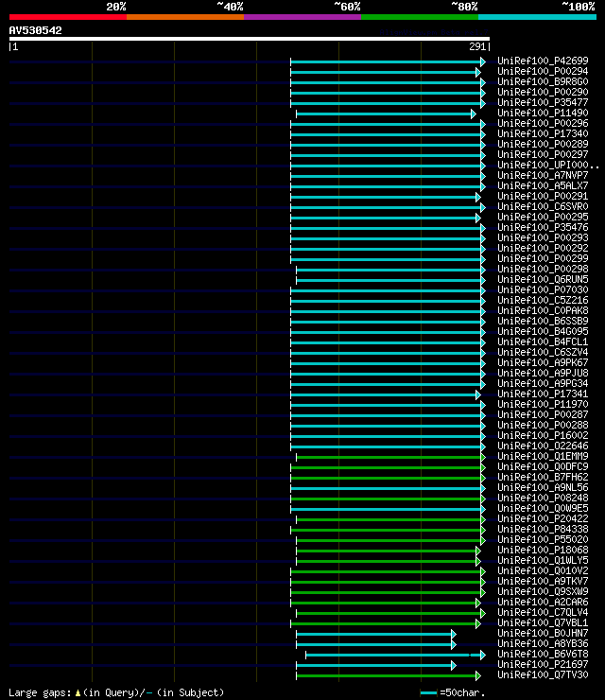This screenshot has width=605, height=700.
Task: Click the cyan 50char scale bar icon
Action: pyautogui.click(x=429, y=692)
